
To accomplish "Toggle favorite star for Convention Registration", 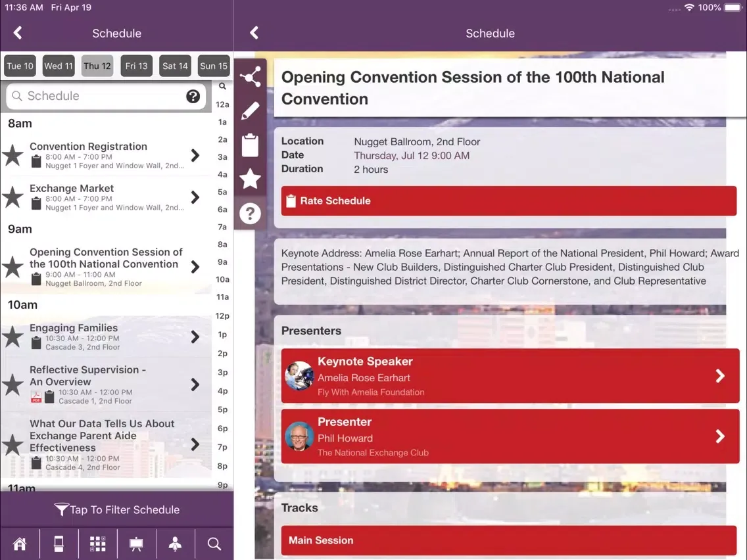I will [13, 156].
